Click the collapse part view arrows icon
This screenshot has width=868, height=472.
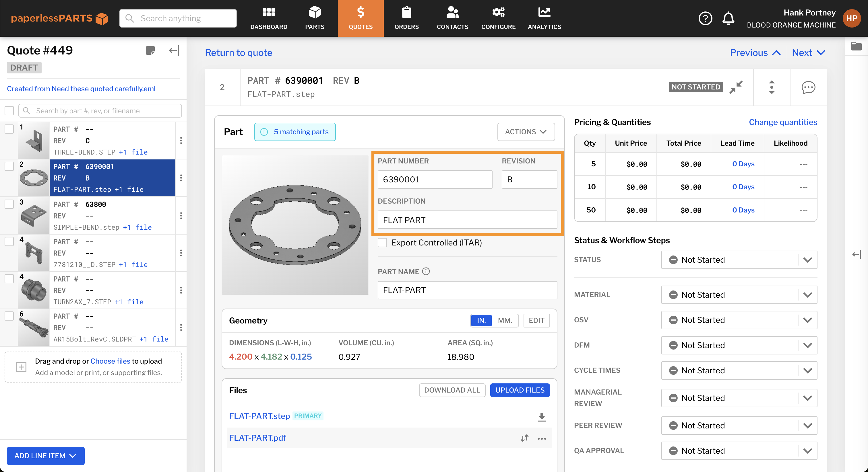coord(736,87)
